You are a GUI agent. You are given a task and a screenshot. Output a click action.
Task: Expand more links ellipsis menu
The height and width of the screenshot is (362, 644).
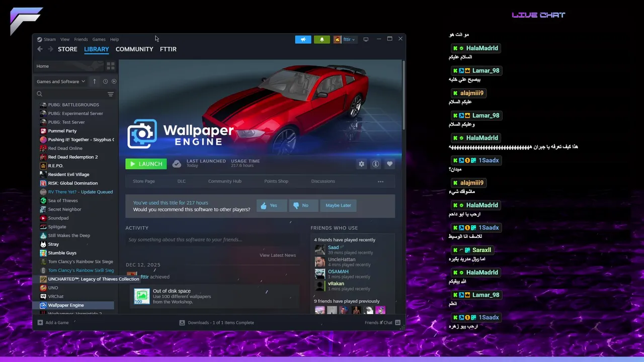[x=380, y=182]
